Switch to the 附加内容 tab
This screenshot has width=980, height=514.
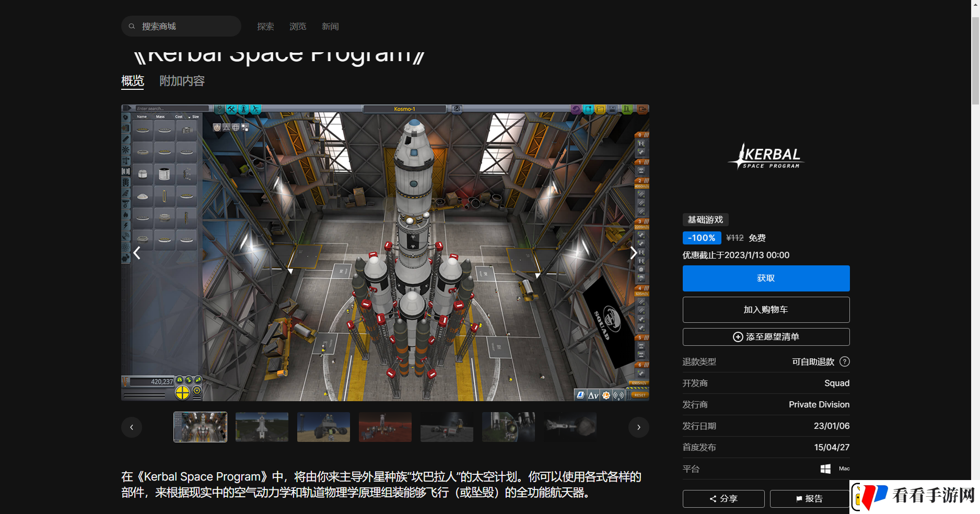click(182, 81)
